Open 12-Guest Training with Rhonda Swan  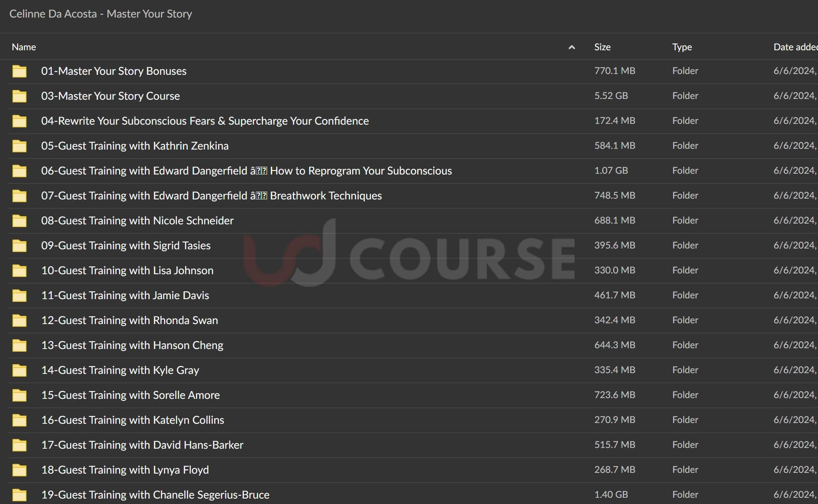point(129,320)
